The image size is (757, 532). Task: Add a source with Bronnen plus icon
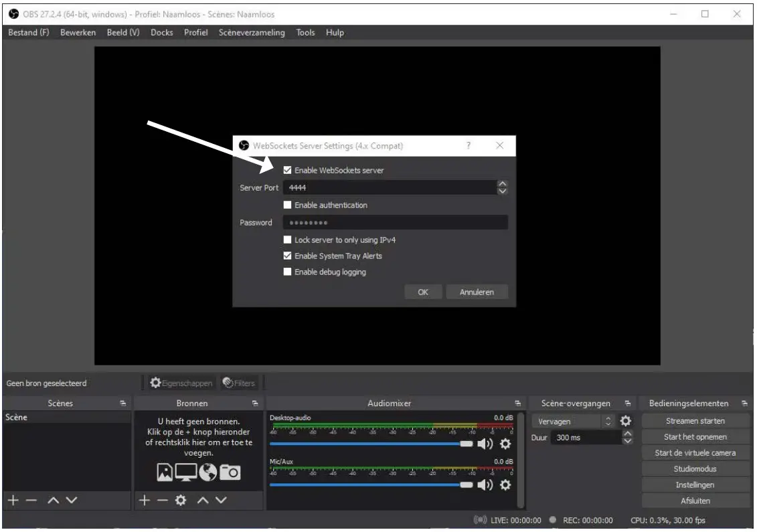pos(145,500)
